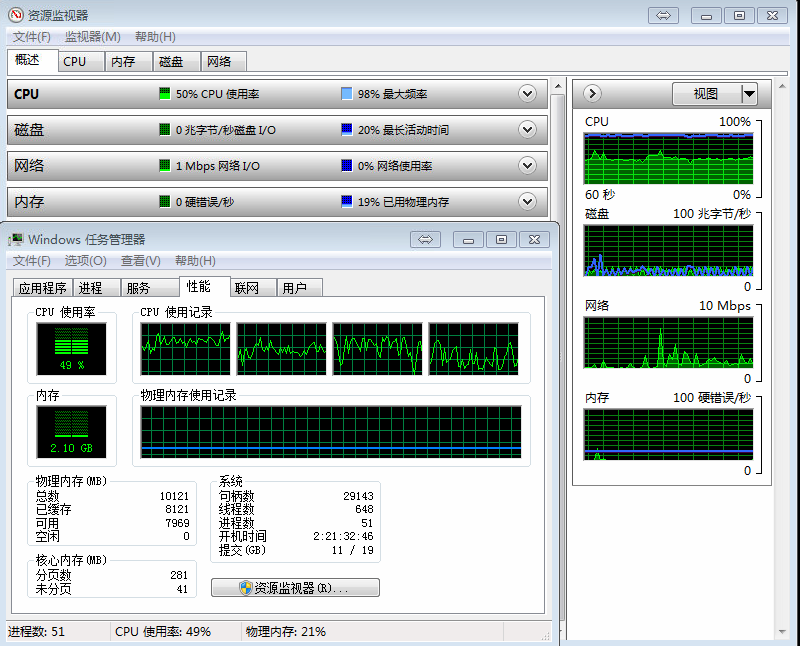
Task: Click the first CPU 使用记录 core graph
Action: coord(185,349)
